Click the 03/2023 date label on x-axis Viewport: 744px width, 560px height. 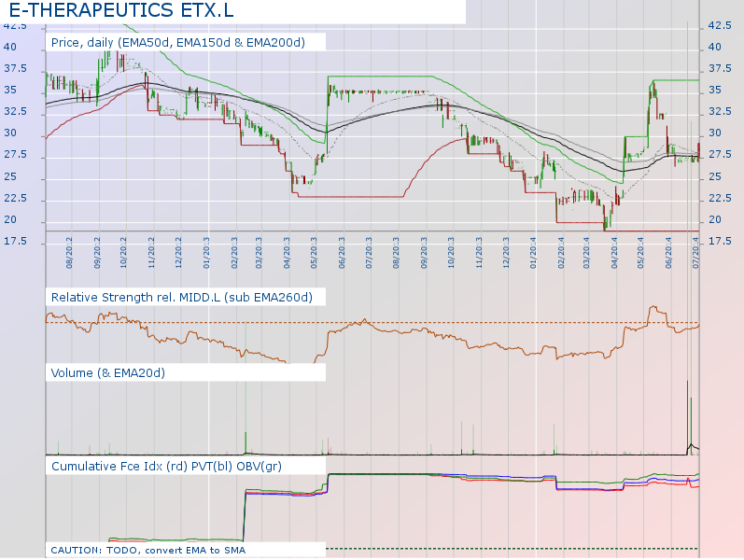tap(260, 253)
